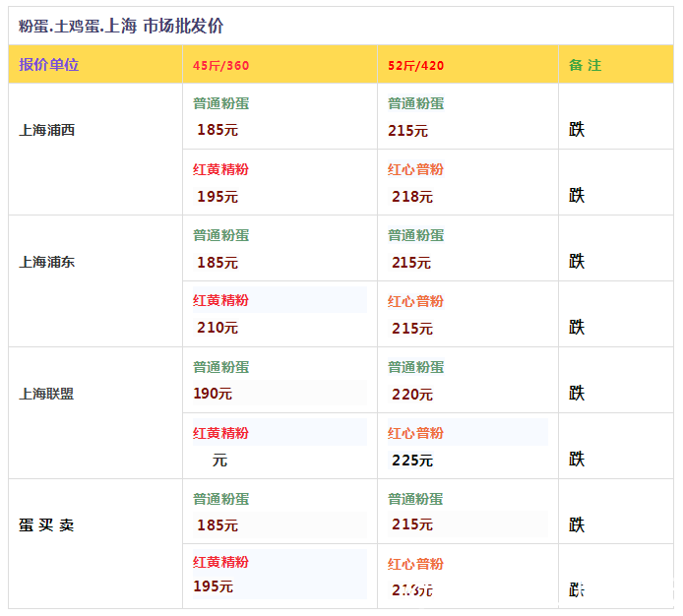Viewport: 683px width, 616px height.
Task: Click 上海浦西's 195元 红黄精粉 price
Action: click(x=217, y=197)
